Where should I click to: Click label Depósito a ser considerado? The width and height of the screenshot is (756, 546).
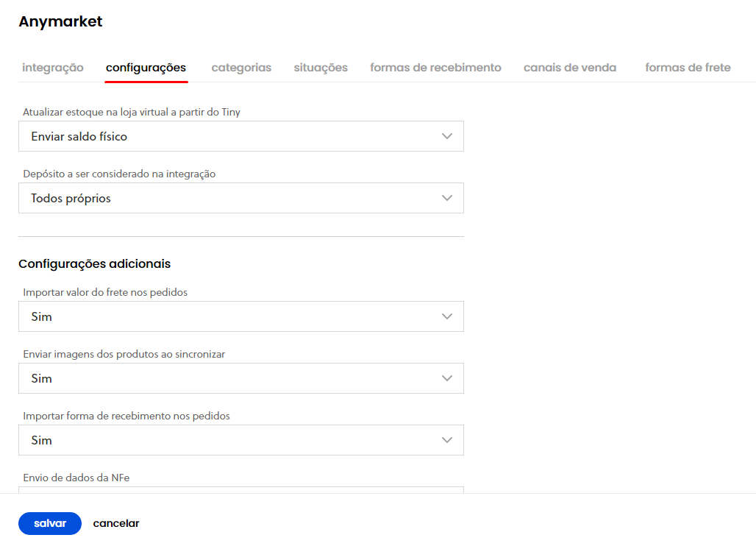click(119, 174)
